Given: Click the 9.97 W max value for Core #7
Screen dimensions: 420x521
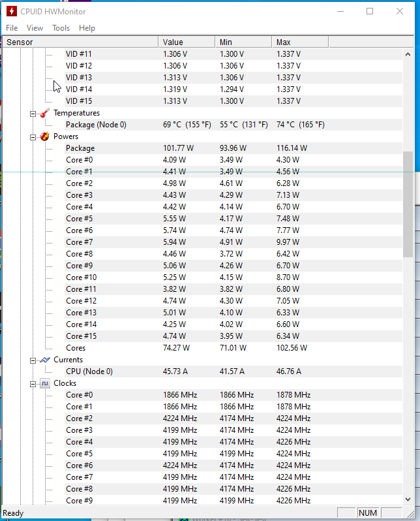Looking at the screenshot, I should pyautogui.click(x=288, y=242).
